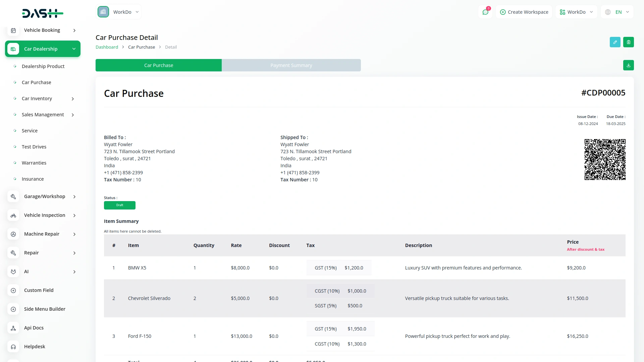
Task: Click the purchase QR code image
Action: tap(605, 160)
